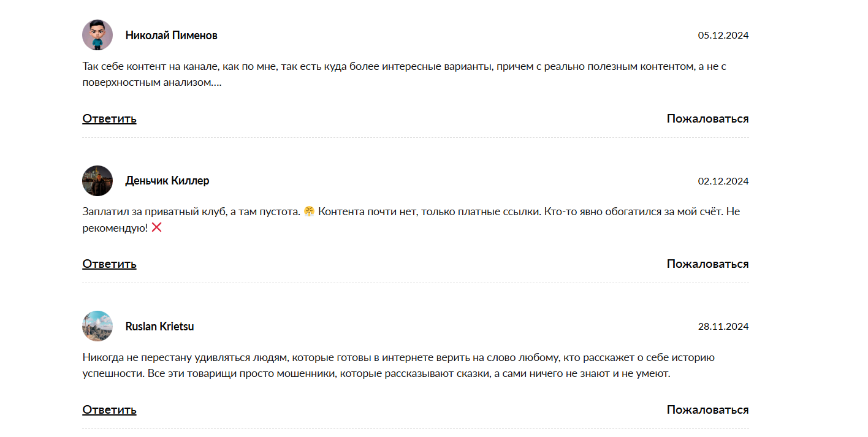Image resolution: width=868 pixels, height=437 pixels.
Task: Select the username Николай Пименов
Action: [171, 36]
